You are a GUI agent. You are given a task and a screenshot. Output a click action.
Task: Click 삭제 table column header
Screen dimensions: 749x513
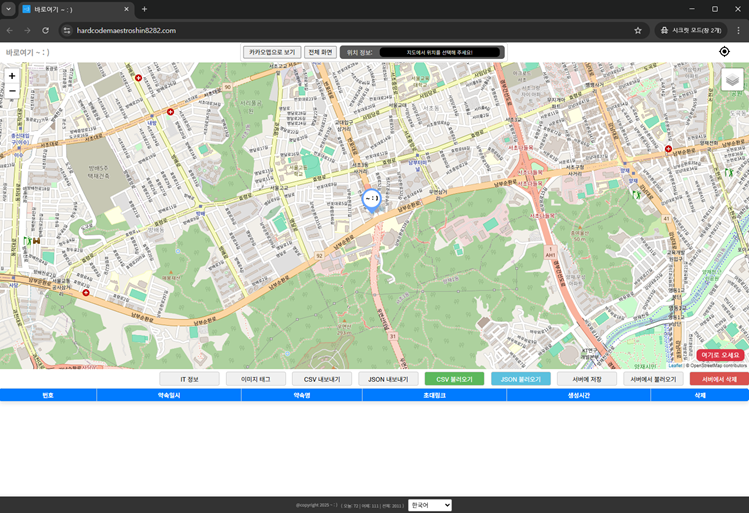pos(700,395)
